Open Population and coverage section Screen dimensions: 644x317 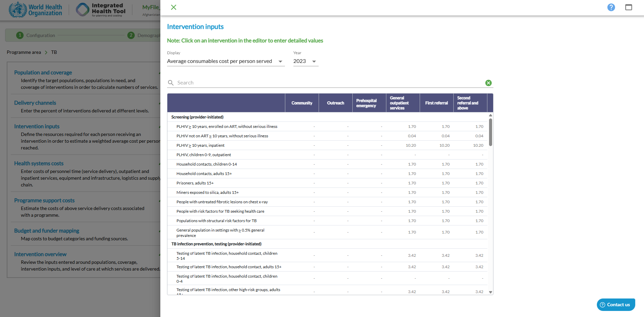tap(43, 72)
